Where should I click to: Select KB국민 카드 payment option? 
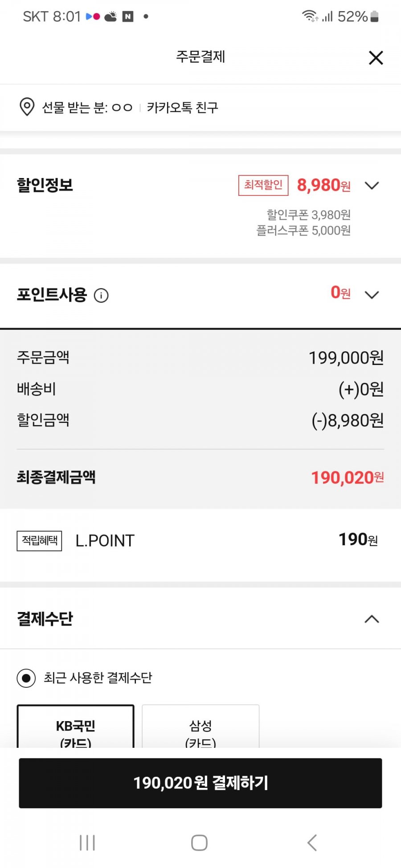[x=76, y=726]
